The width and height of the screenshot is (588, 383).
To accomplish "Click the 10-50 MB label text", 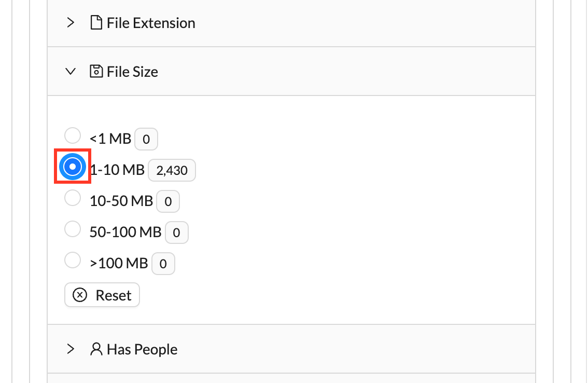I will pos(121,201).
